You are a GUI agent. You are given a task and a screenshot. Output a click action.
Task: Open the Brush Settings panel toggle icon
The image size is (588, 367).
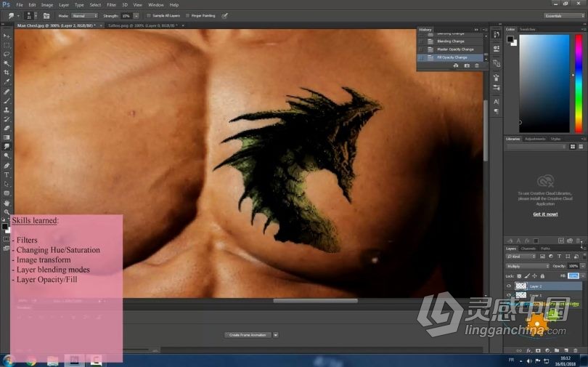(x=46, y=16)
